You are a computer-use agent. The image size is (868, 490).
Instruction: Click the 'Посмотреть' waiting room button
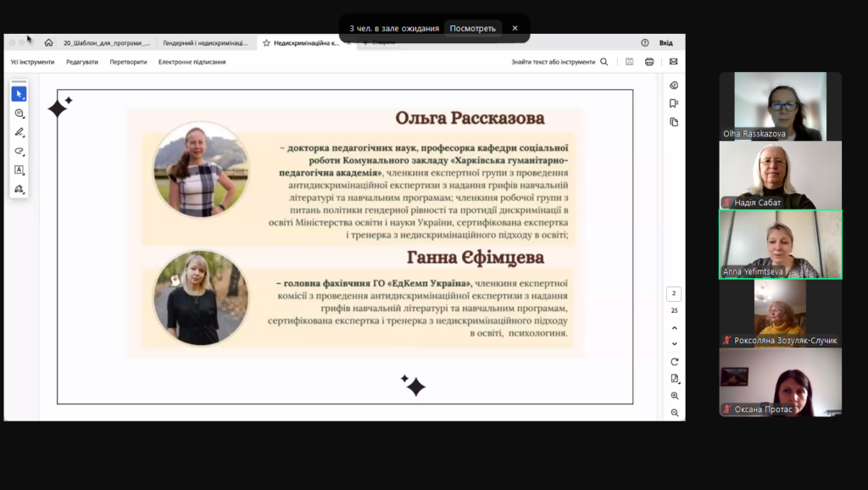pos(472,28)
